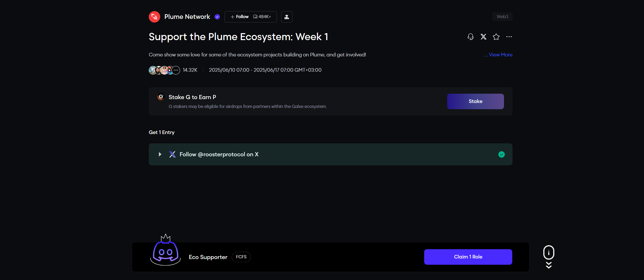Open the leaderboard podium icon
The image size is (644, 280).
(286, 17)
